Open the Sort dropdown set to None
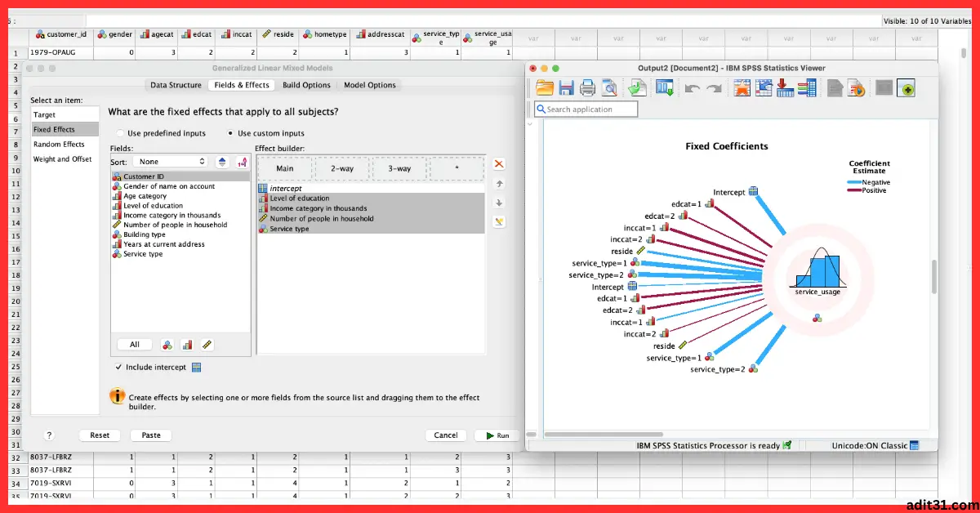 coord(171,162)
